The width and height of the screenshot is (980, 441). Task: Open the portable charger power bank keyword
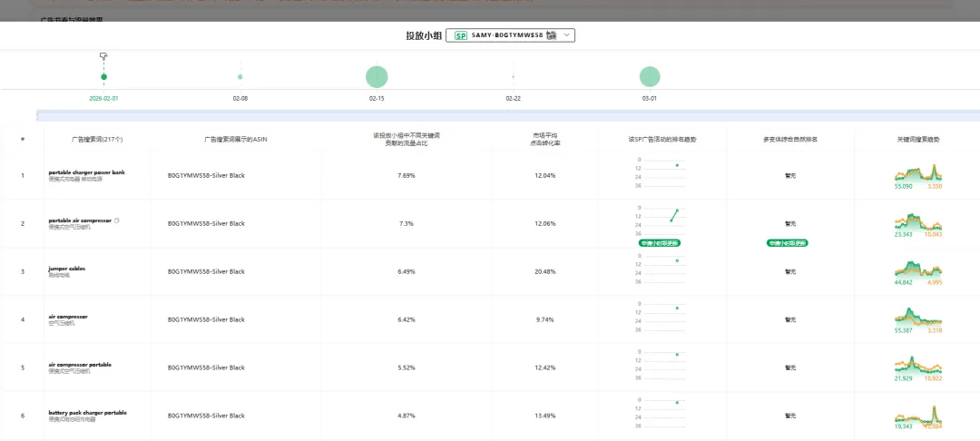coord(86,171)
